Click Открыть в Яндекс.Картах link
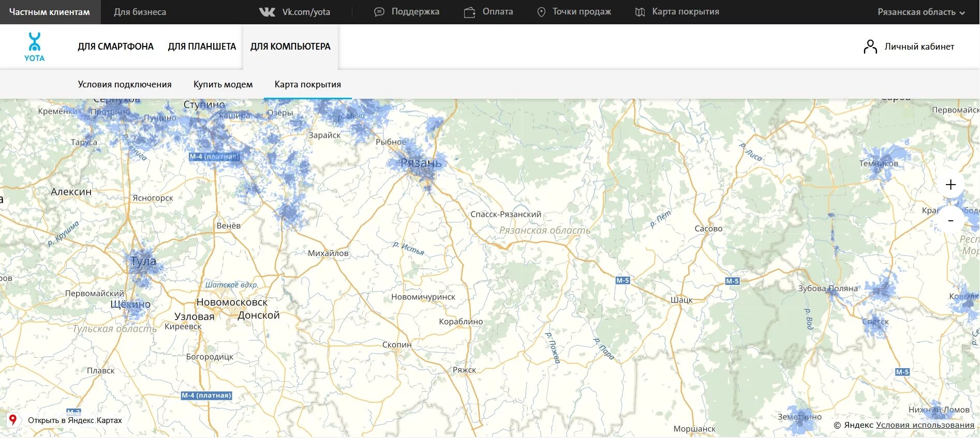Screen dimensions: 980x438 tap(75, 420)
